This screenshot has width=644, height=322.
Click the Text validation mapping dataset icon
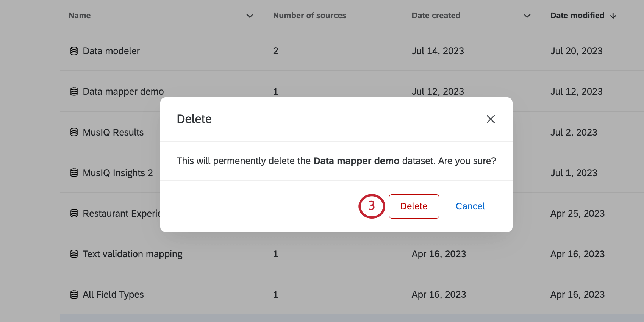(74, 254)
